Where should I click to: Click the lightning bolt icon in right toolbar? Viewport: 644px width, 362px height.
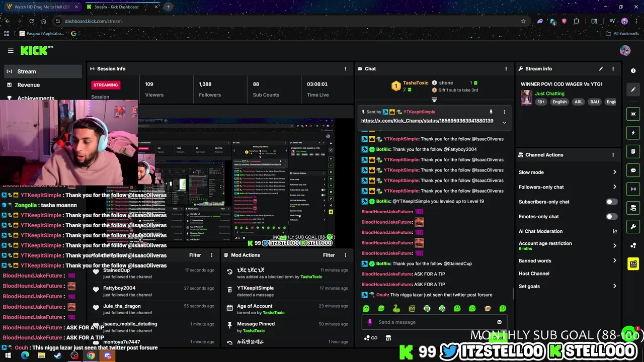pyautogui.click(x=633, y=133)
